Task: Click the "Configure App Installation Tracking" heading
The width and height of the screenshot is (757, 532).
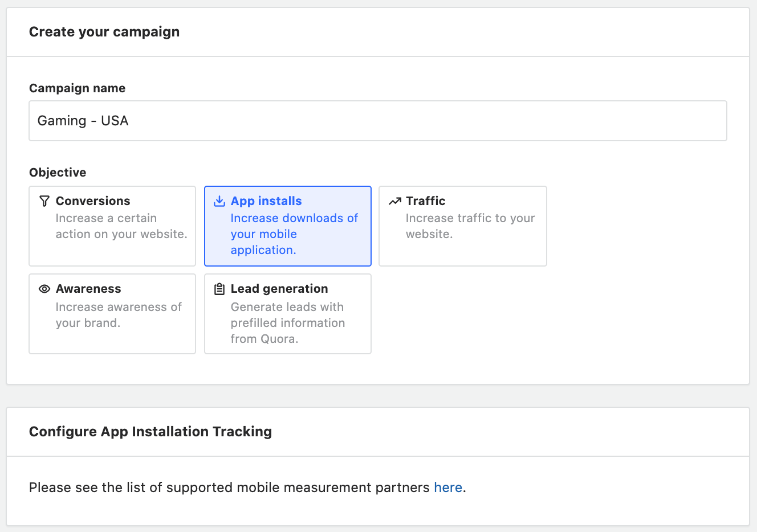Action: [x=150, y=432]
